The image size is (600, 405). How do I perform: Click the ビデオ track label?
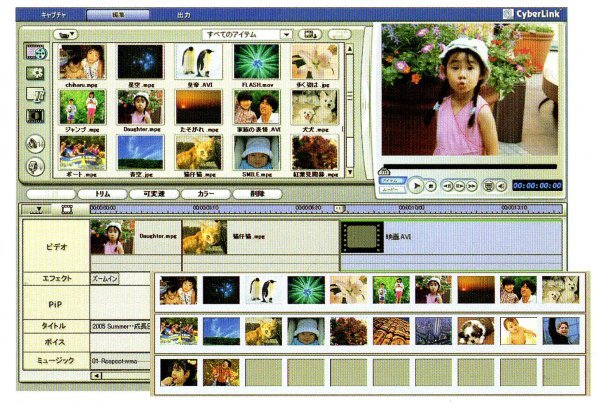pyautogui.click(x=56, y=247)
